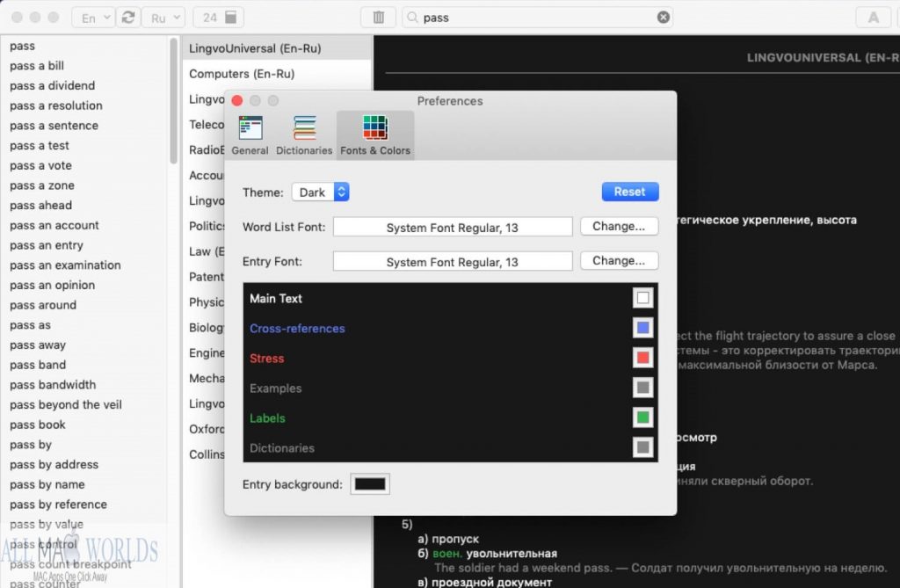This screenshot has width=900, height=588.
Task: Select 'pass by address' entry
Action: click(x=54, y=465)
